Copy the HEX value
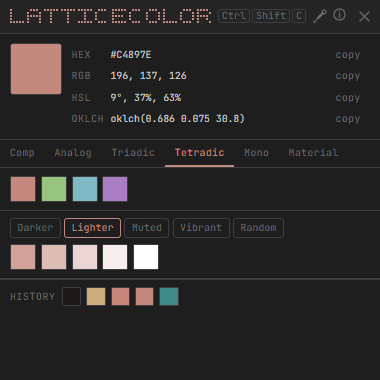 tap(348, 55)
